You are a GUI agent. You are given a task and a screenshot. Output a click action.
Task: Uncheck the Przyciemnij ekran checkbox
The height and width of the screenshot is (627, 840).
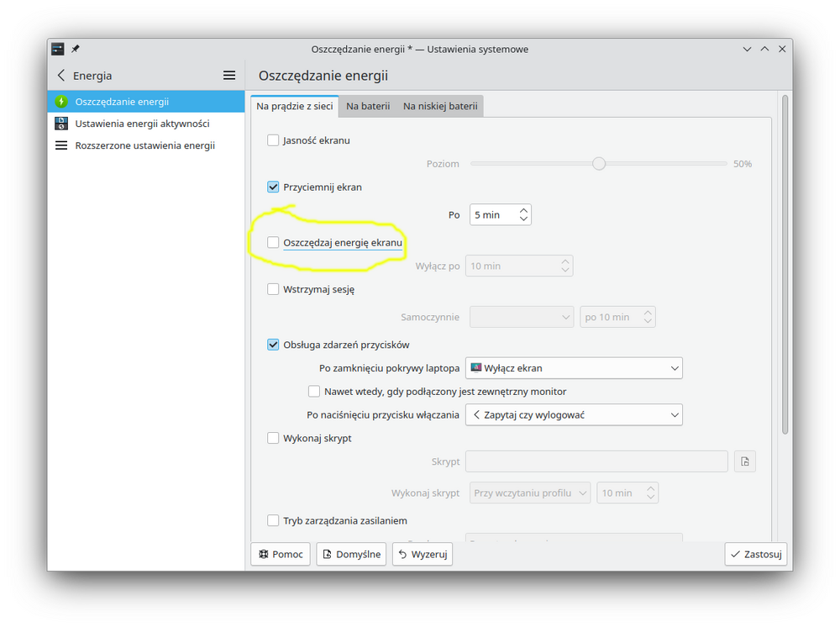[x=273, y=187]
